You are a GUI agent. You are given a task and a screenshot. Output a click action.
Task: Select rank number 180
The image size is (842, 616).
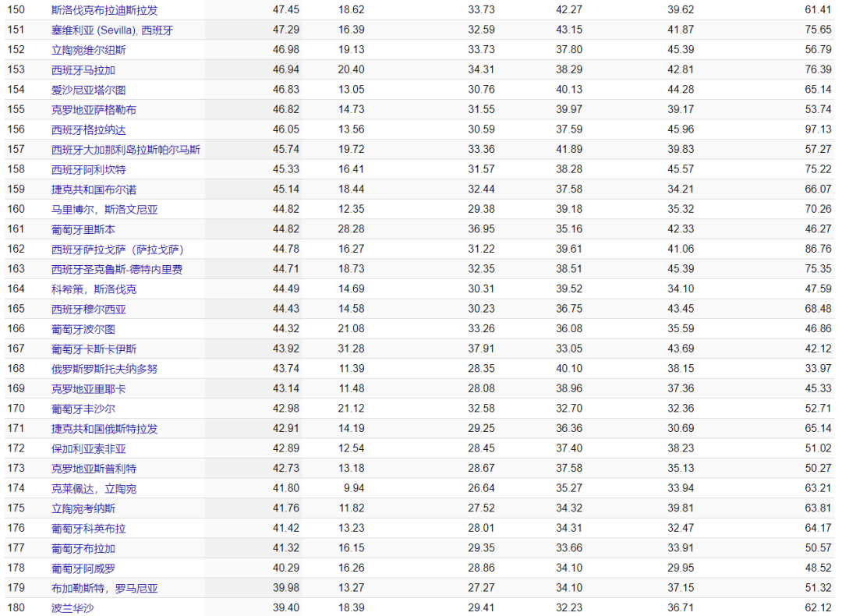16,607
